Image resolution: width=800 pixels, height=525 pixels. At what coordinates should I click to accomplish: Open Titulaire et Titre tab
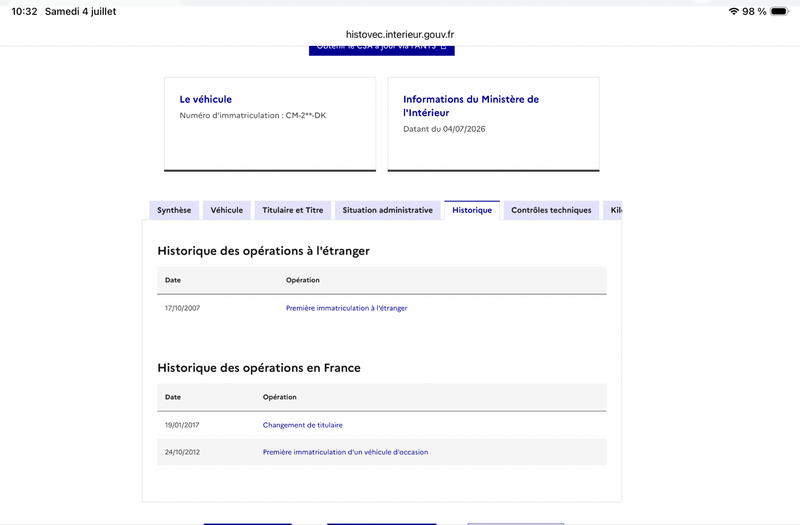tap(292, 210)
